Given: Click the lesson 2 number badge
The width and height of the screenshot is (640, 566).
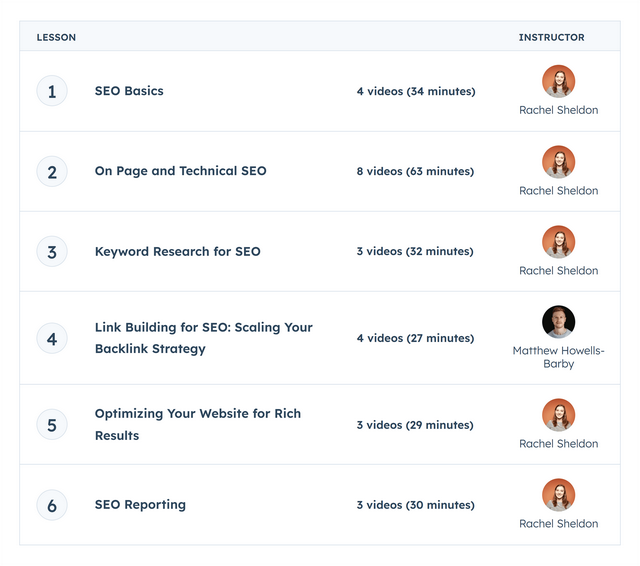Looking at the screenshot, I should point(52,172).
